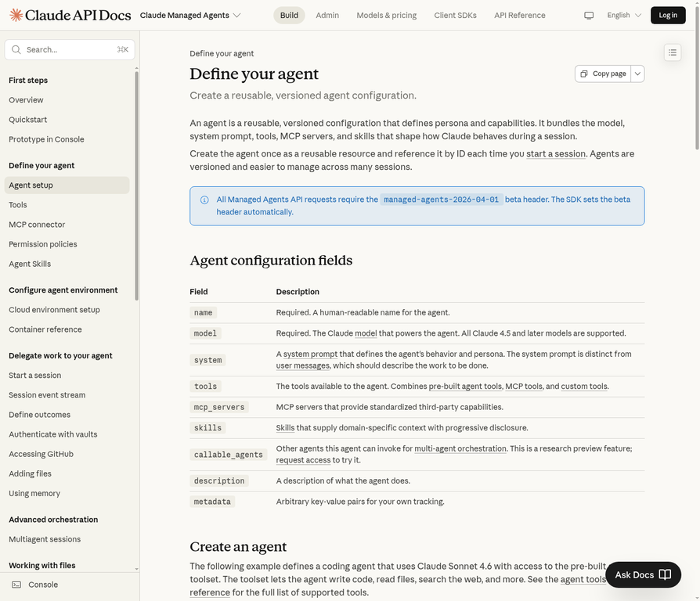Click the search magnifier icon
Image resolution: width=700 pixels, height=601 pixels.
click(x=16, y=49)
